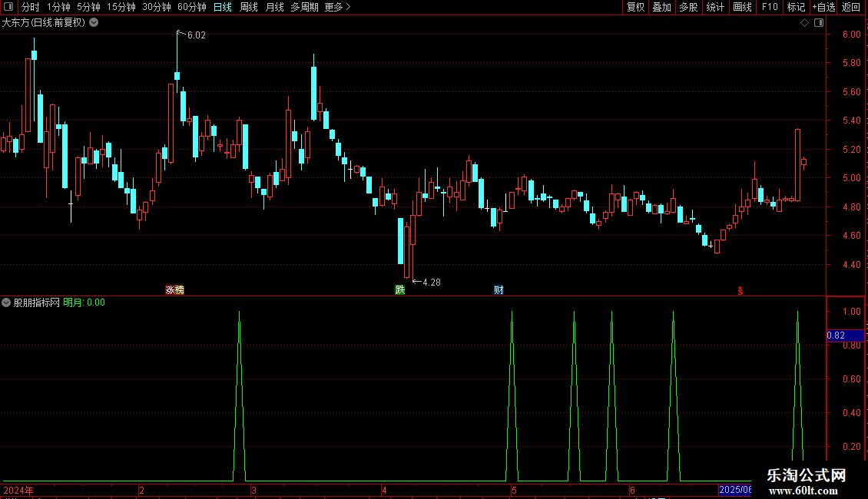
Task: Click the 2024年 date label
Action: tap(18, 490)
